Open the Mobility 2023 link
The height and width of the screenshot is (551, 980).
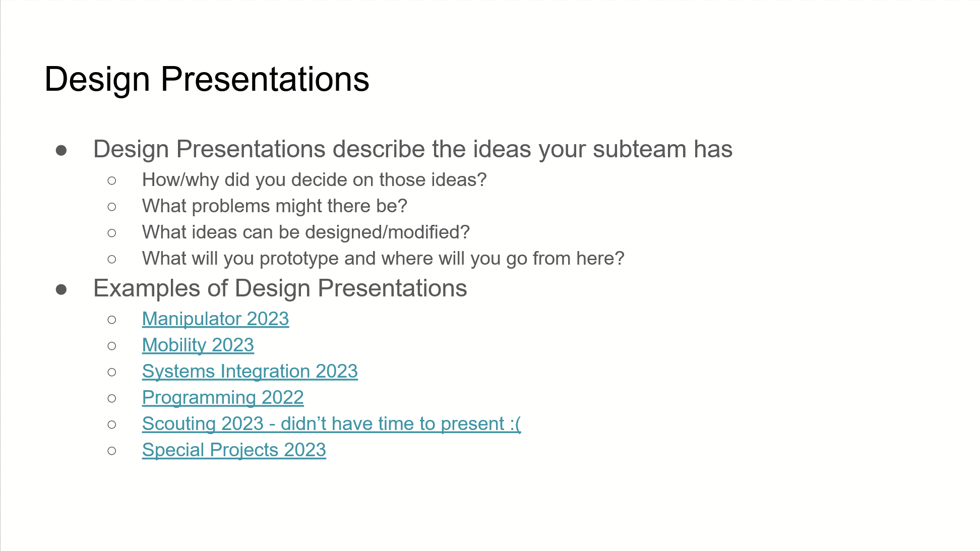pyautogui.click(x=198, y=345)
